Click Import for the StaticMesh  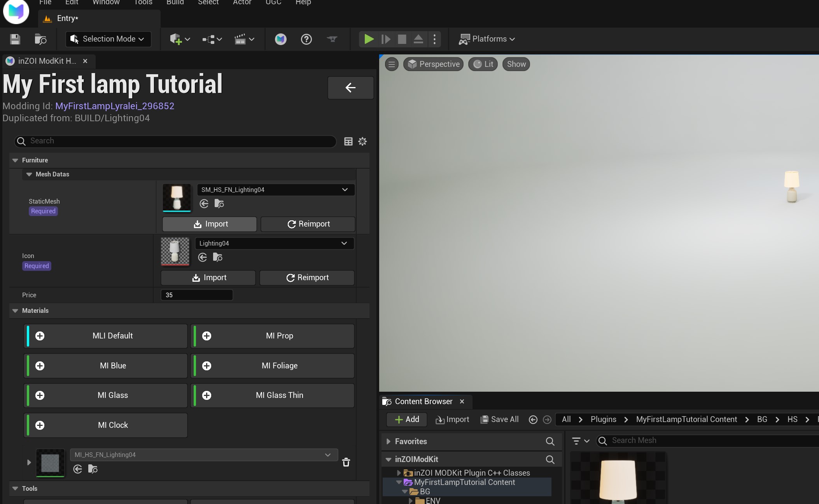click(x=210, y=224)
